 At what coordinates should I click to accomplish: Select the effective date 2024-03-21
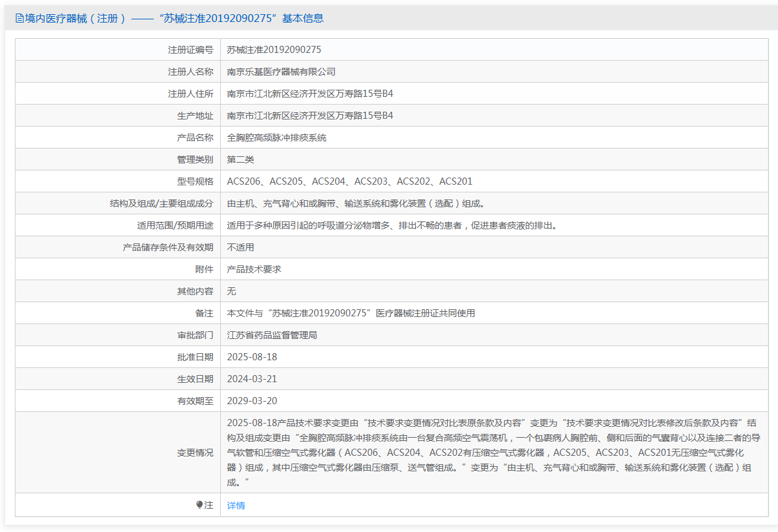252,379
